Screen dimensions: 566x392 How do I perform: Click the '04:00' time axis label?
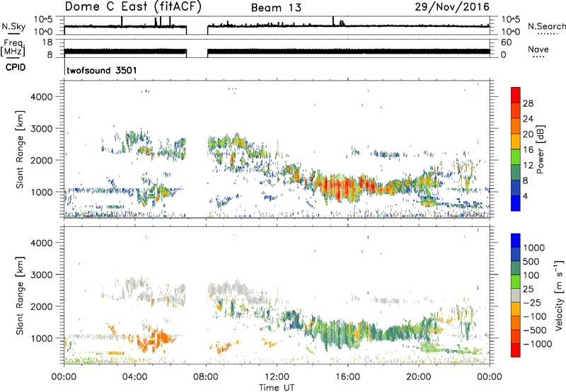tap(134, 377)
